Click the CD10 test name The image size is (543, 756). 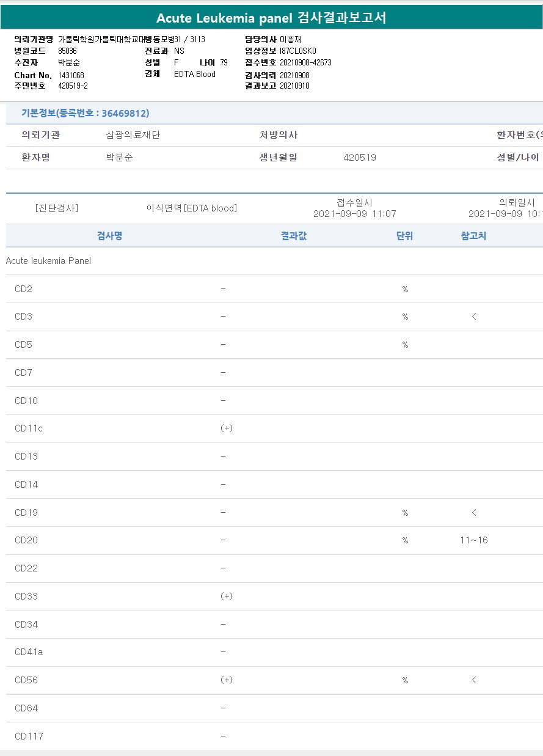click(x=26, y=401)
